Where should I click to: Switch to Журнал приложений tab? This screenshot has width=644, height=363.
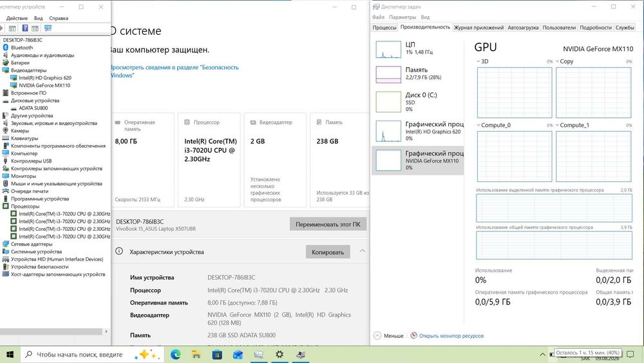pyautogui.click(x=478, y=28)
